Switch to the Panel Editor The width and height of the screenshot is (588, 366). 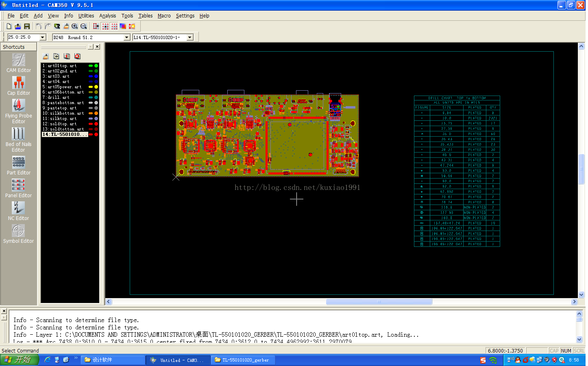(19, 185)
